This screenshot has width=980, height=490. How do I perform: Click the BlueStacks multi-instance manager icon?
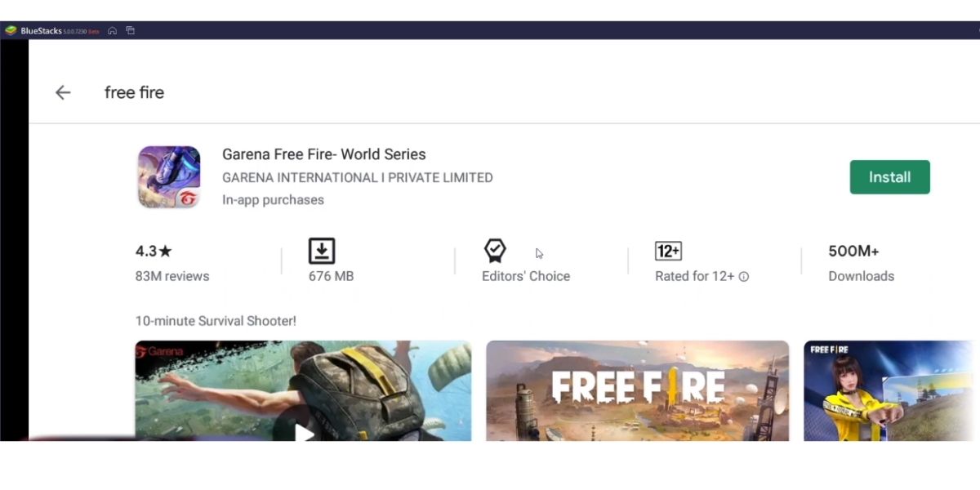tap(131, 29)
